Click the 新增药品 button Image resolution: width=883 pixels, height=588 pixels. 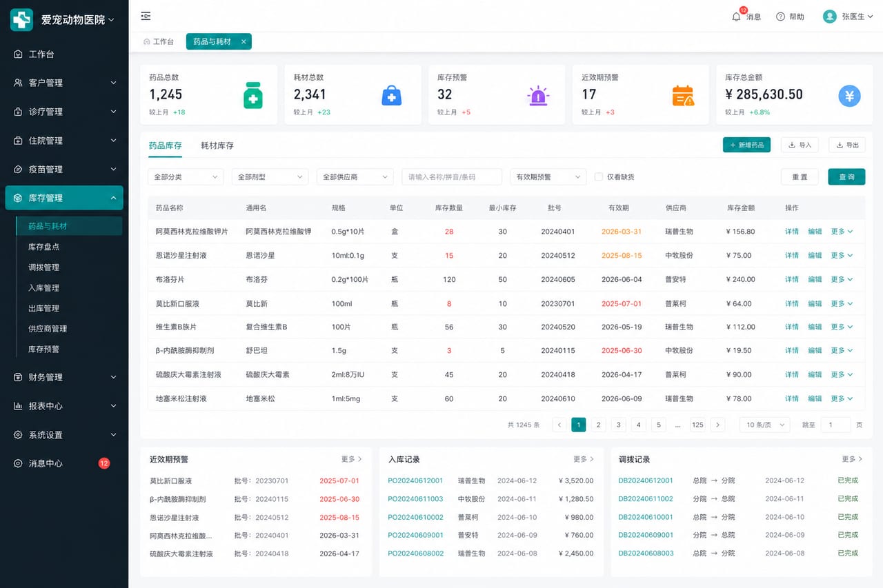coord(746,145)
